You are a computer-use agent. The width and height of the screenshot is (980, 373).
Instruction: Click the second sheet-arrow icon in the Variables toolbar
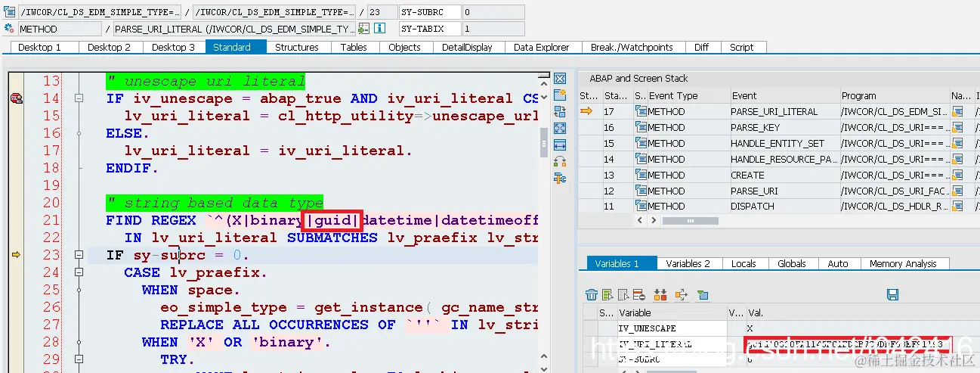[x=623, y=294]
